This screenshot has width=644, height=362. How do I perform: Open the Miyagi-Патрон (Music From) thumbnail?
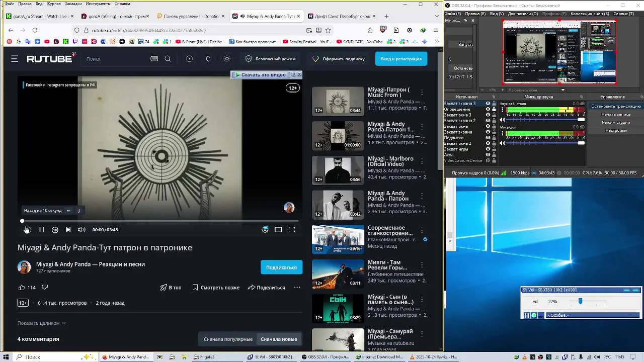[x=338, y=102]
